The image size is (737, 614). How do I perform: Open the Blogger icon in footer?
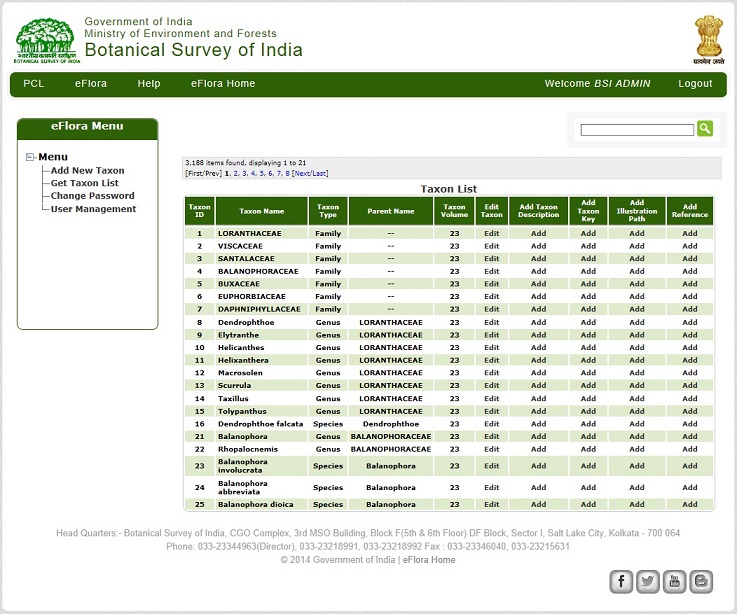tap(702, 581)
